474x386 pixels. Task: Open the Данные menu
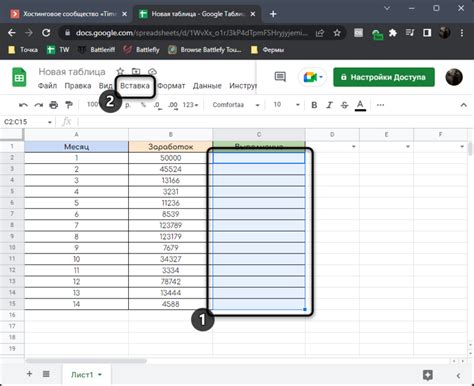point(207,86)
